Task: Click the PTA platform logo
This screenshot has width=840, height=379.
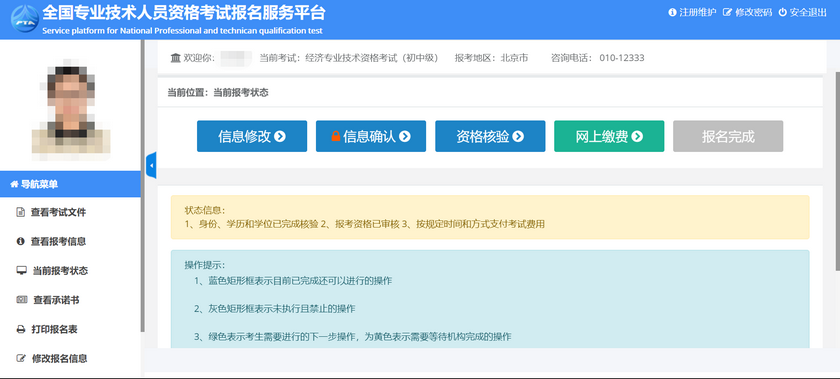Action: [25, 19]
